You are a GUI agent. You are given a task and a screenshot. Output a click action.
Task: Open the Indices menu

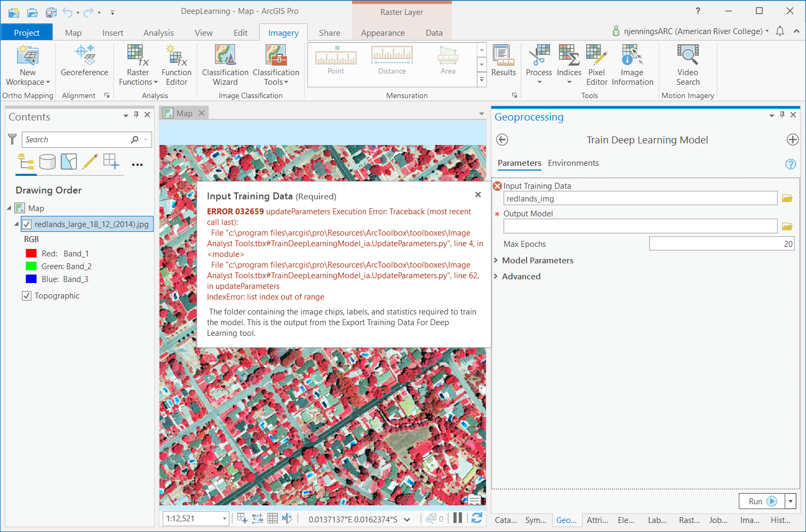(x=569, y=65)
